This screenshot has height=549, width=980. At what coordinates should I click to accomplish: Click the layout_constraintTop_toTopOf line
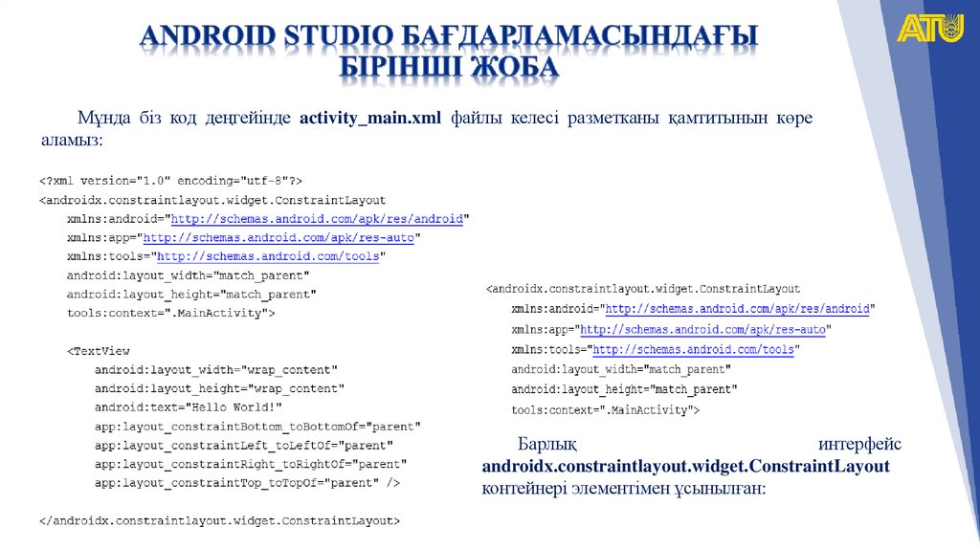pyautogui.click(x=247, y=483)
